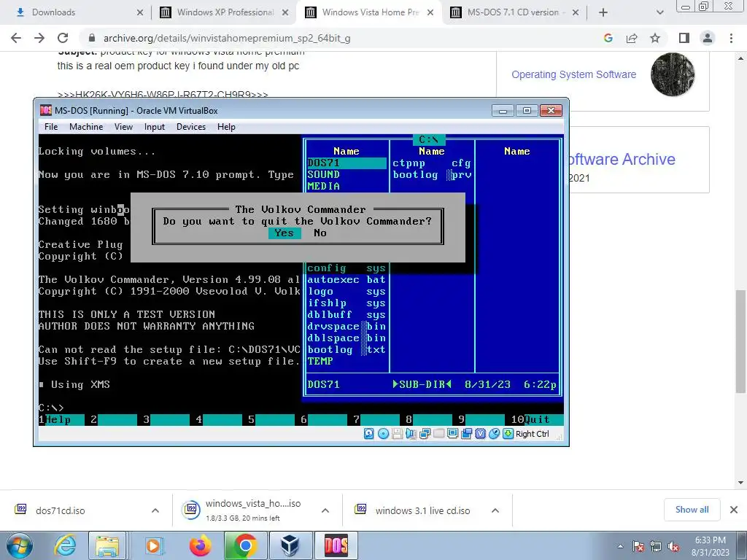Open Chrome side panel
The image size is (747, 560).
click(684, 38)
